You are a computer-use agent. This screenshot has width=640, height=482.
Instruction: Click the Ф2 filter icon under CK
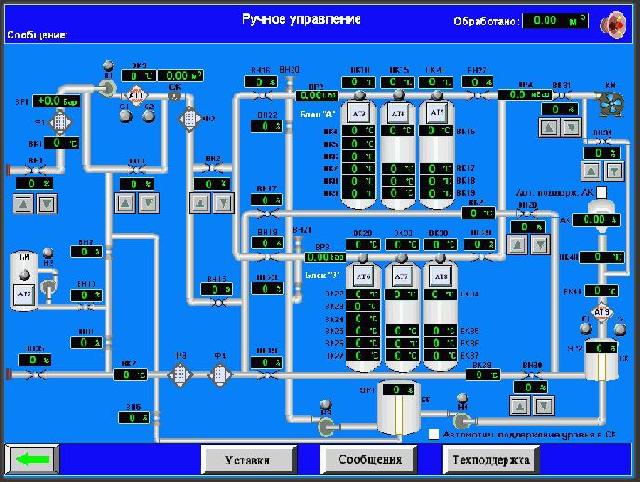point(189,119)
